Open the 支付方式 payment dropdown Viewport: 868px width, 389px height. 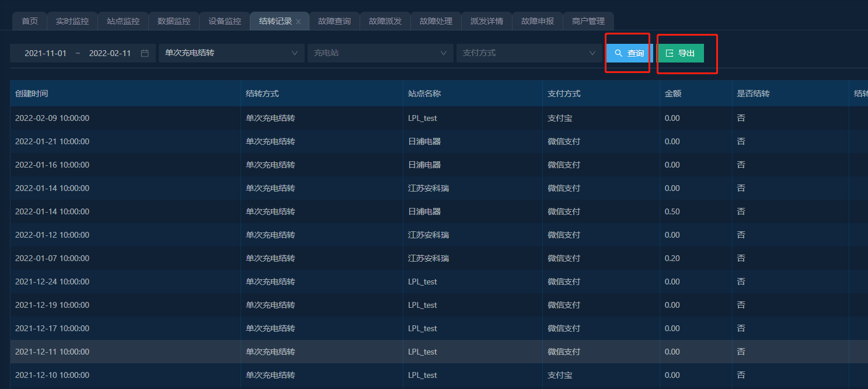(529, 53)
